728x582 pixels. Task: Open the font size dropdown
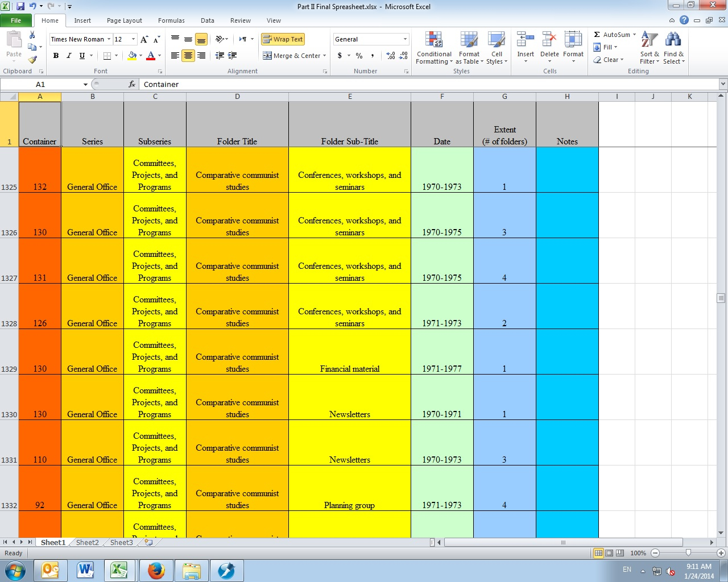pos(133,39)
